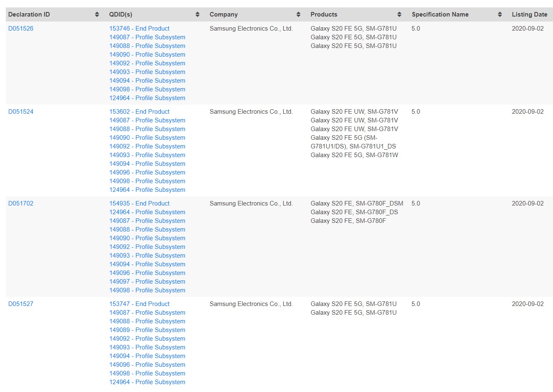Screen dimensions: 553x392
Task: Click sort arrows in QDID(s) column
Action: click(x=197, y=14)
